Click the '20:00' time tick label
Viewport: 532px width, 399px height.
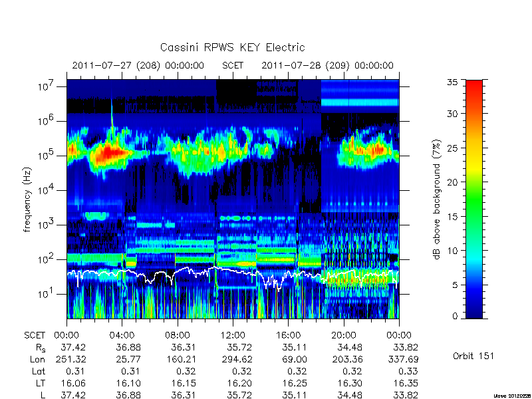tap(343, 335)
